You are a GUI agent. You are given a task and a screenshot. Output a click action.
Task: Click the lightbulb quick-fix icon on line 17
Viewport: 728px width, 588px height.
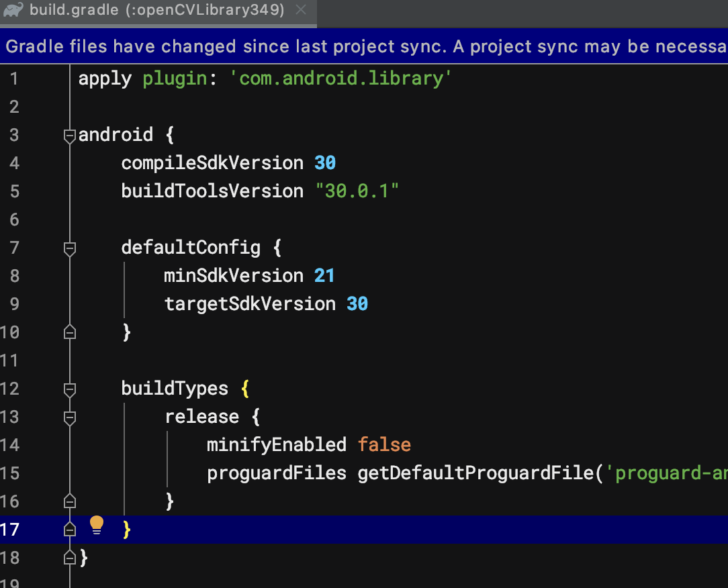(97, 526)
